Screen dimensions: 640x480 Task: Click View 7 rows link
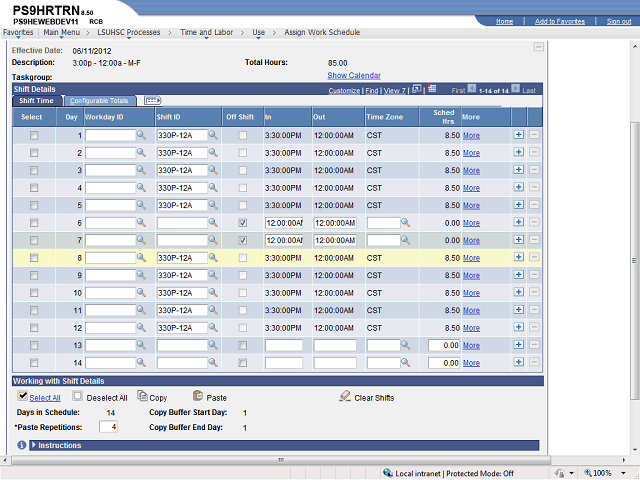coord(394,91)
